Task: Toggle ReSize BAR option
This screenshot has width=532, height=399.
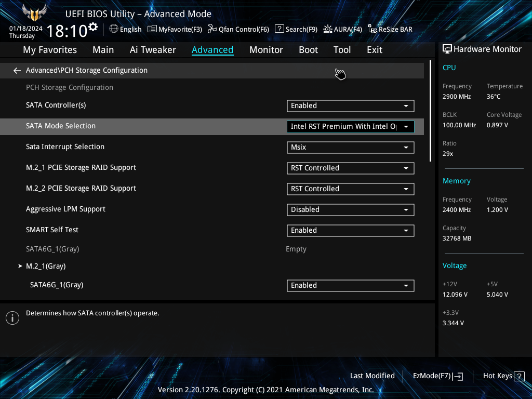Action: pyautogui.click(x=395, y=30)
